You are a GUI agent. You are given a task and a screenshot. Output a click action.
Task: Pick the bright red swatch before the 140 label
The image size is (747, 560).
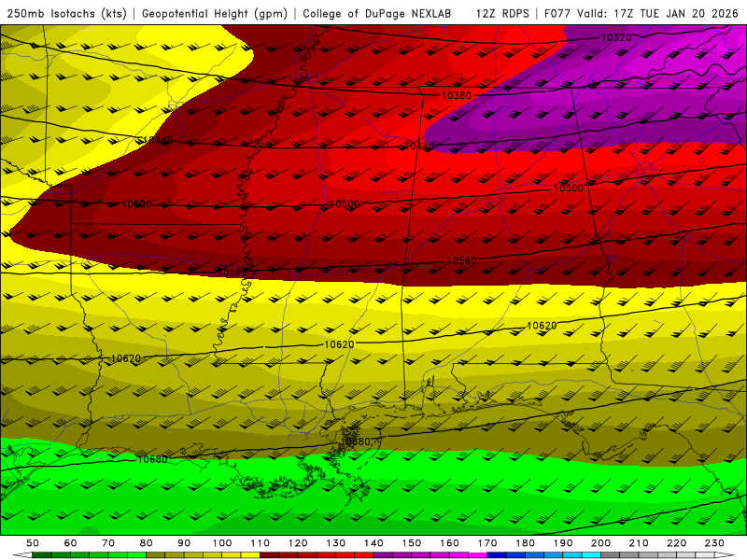tap(364, 555)
